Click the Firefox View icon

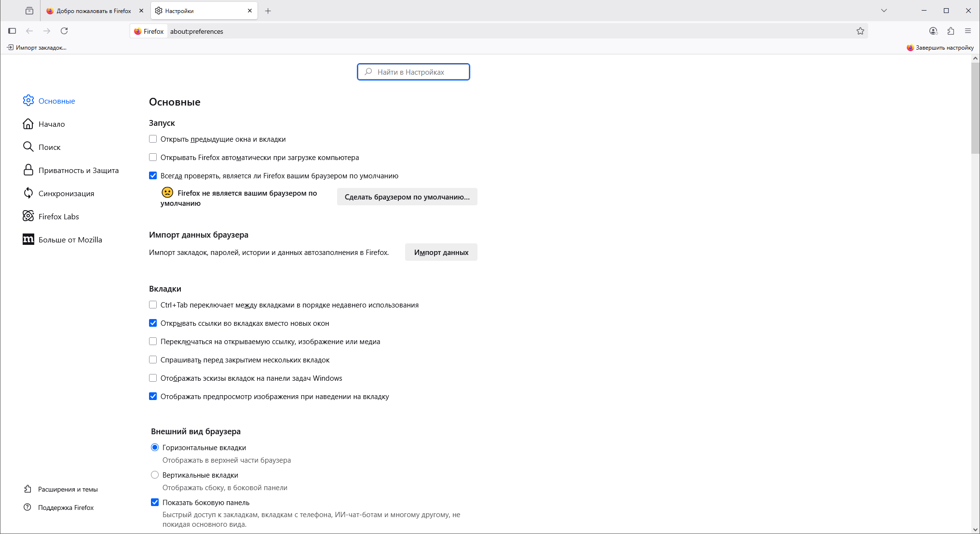tap(29, 11)
